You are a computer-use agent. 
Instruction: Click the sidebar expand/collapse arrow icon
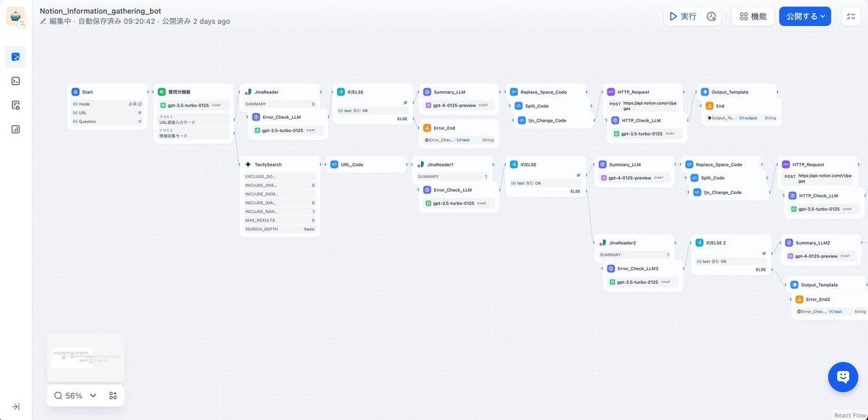[x=16, y=406]
